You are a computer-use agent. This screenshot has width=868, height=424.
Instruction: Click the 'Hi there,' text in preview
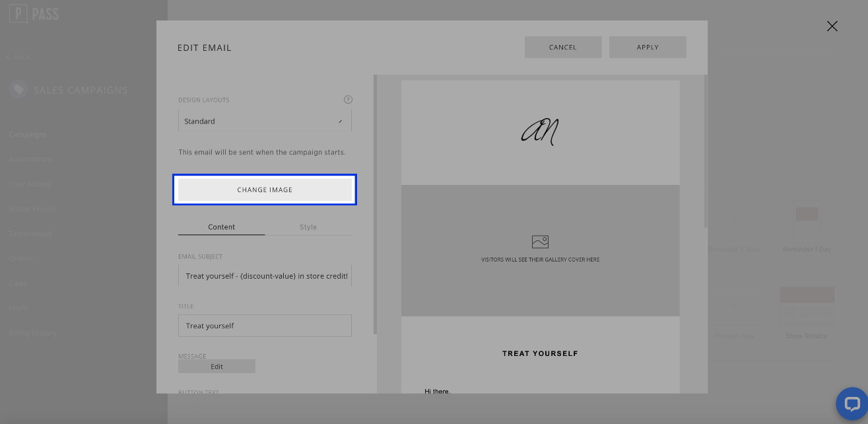[437, 391]
